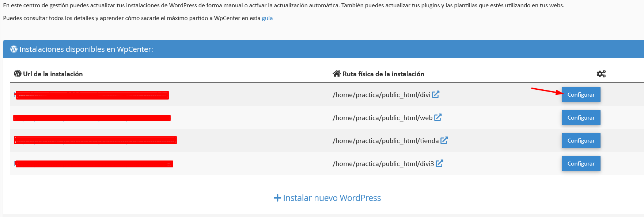Select path /home/practica/public_html/divi3
644x217 pixels.
coord(383,164)
